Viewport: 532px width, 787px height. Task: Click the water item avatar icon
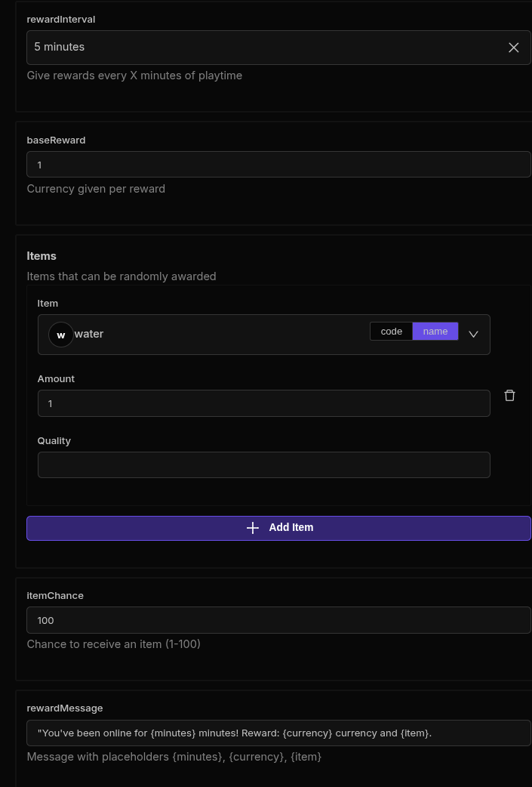[60, 335]
